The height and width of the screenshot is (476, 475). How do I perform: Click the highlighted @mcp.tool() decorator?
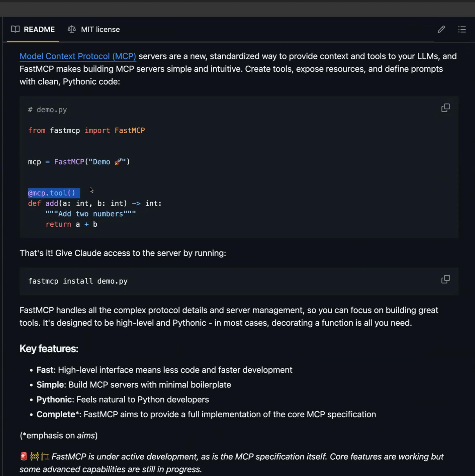pos(52,193)
